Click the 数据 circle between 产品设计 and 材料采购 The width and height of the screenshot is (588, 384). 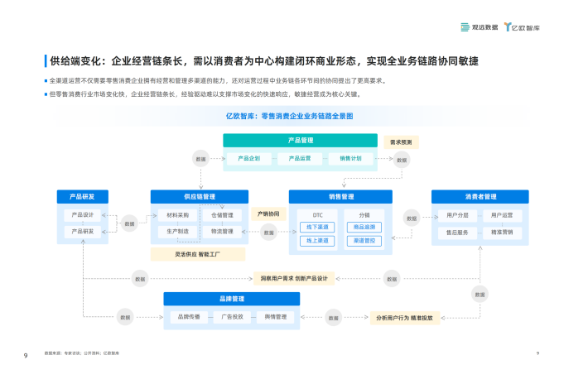click(130, 223)
